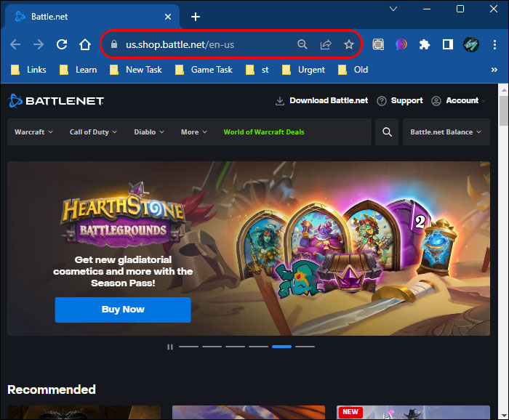The width and height of the screenshot is (509, 420).
Task: Select the active fifth carousel slide indicator
Action: 282,347
